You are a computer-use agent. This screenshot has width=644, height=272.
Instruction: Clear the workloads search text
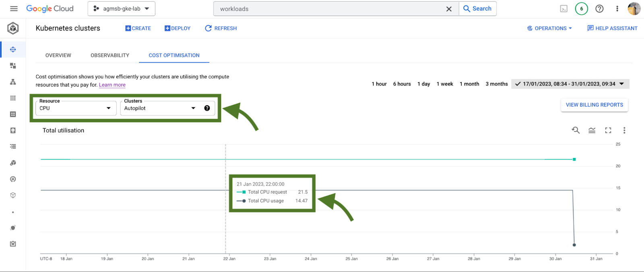tap(449, 9)
